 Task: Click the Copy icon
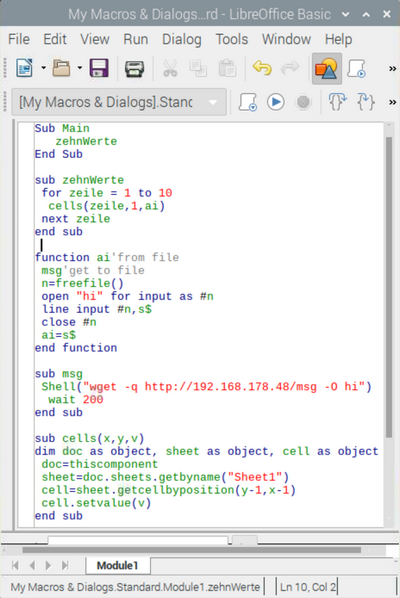198,69
